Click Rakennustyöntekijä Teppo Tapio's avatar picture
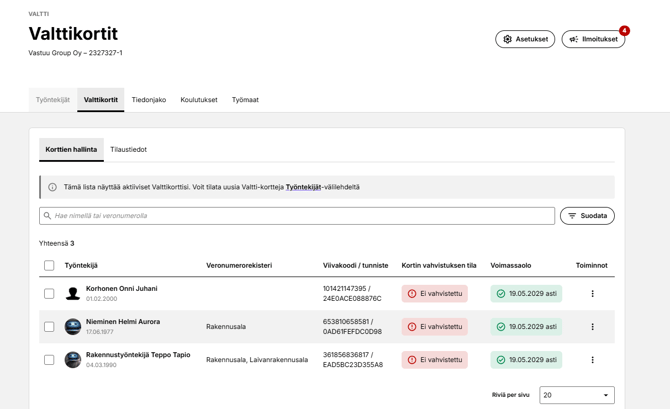The width and height of the screenshot is (670, 409). [x=73, y=360]
